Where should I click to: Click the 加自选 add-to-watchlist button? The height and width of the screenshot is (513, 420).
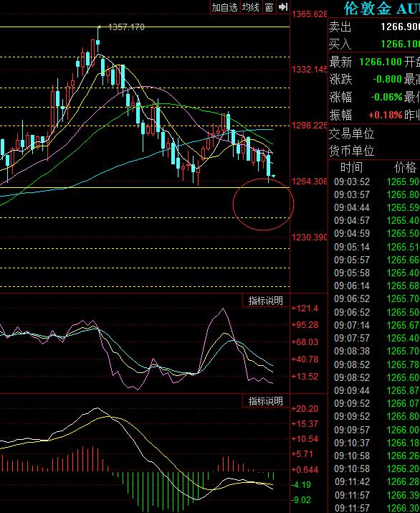point(224,7)
